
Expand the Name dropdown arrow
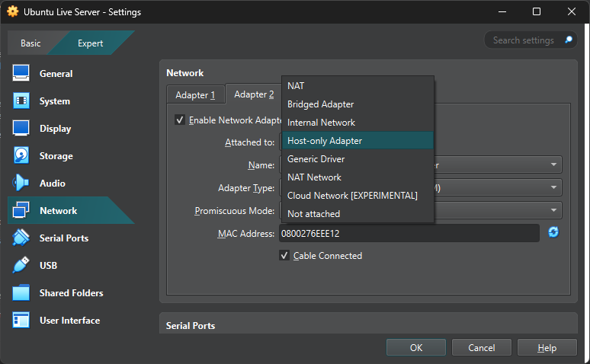pos(553,164)
